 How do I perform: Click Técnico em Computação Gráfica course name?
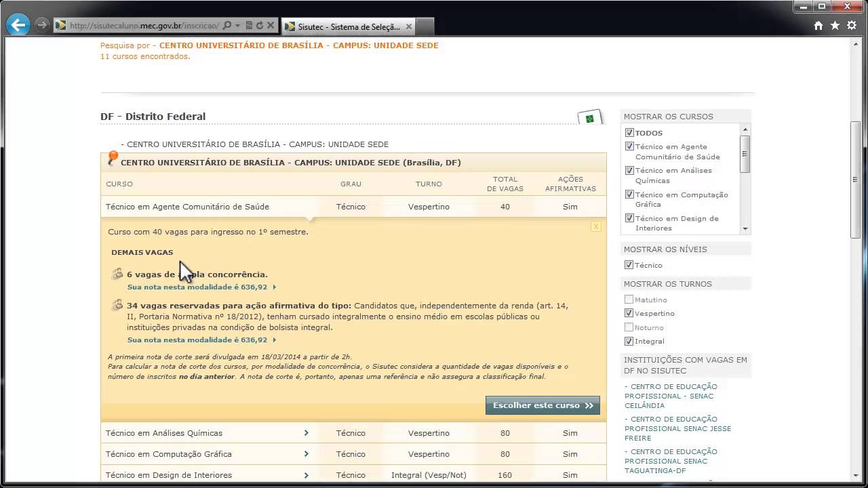pyautogui.click(x=169, y=454)
